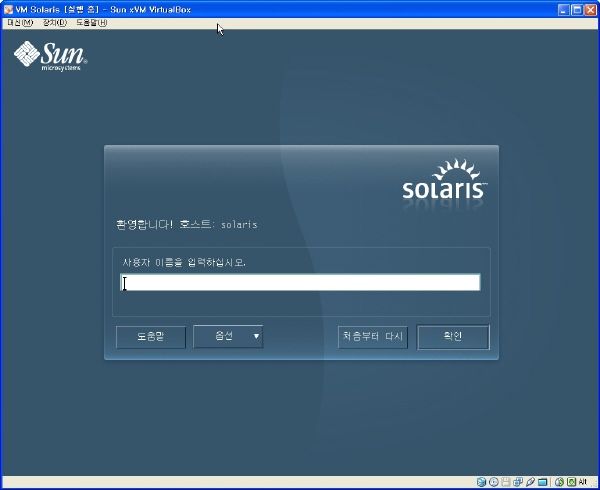
Task: Click the floppy disk status icon
Action: pos(506,482)
